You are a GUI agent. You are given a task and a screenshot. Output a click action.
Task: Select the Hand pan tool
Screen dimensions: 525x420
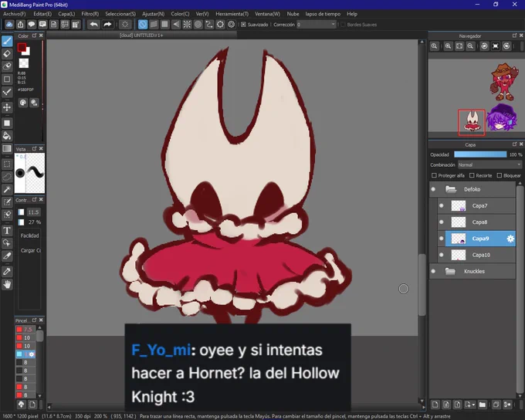(x=7, y=285)
